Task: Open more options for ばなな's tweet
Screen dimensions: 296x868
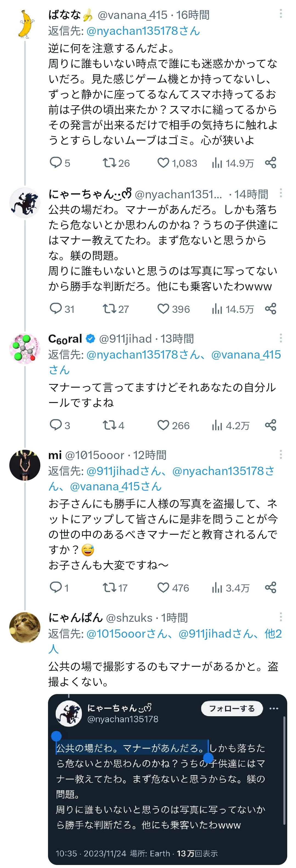Action: tap(281, 14)
